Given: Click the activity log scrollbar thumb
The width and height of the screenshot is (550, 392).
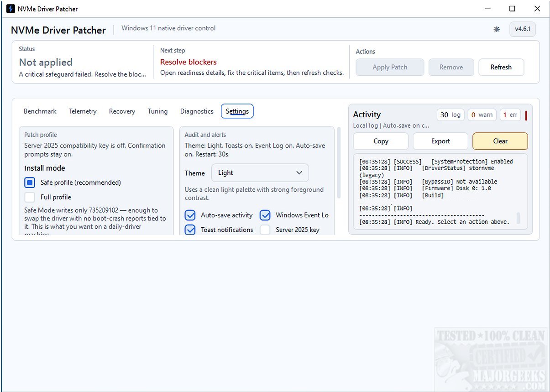Looking at the screenshot, I should 518,218.
